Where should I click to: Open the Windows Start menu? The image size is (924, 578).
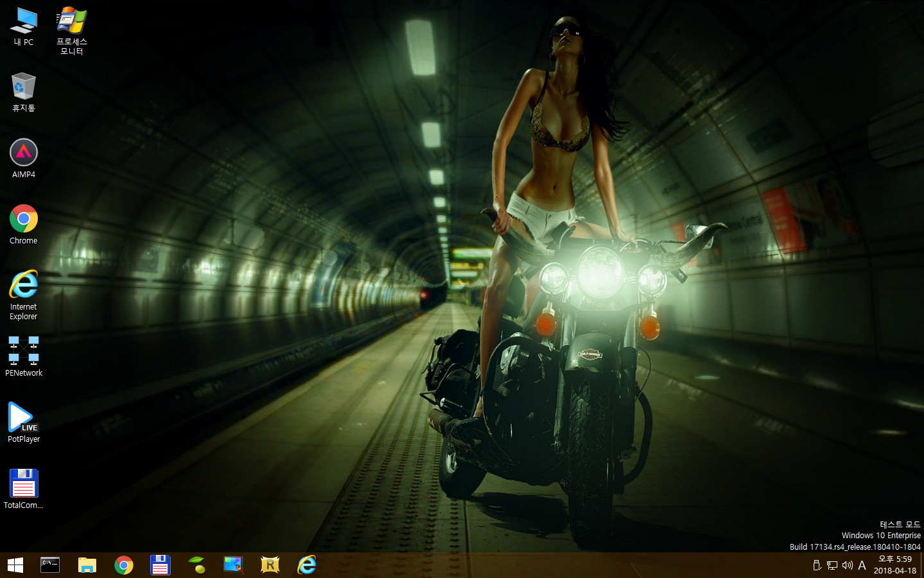[x=15, y=565]
